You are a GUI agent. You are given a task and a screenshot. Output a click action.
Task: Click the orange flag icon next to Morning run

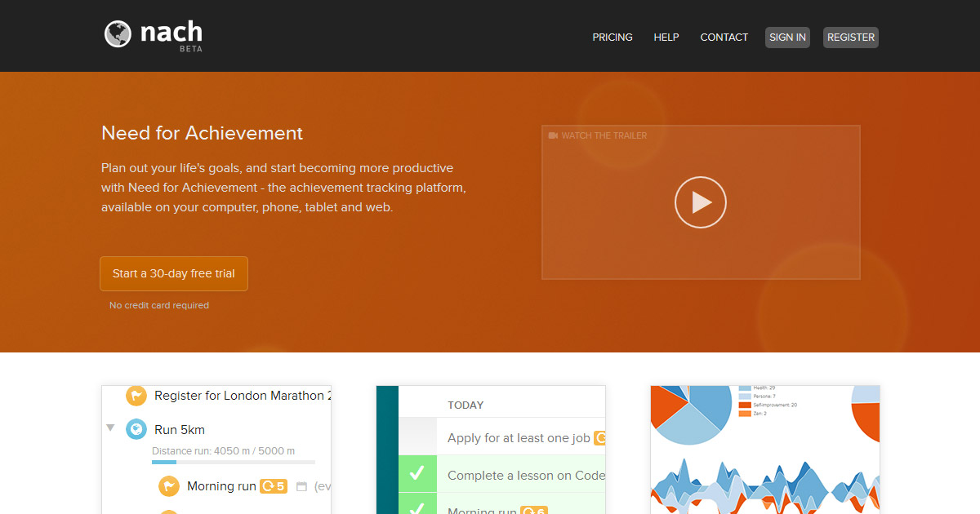pos(168,486)
